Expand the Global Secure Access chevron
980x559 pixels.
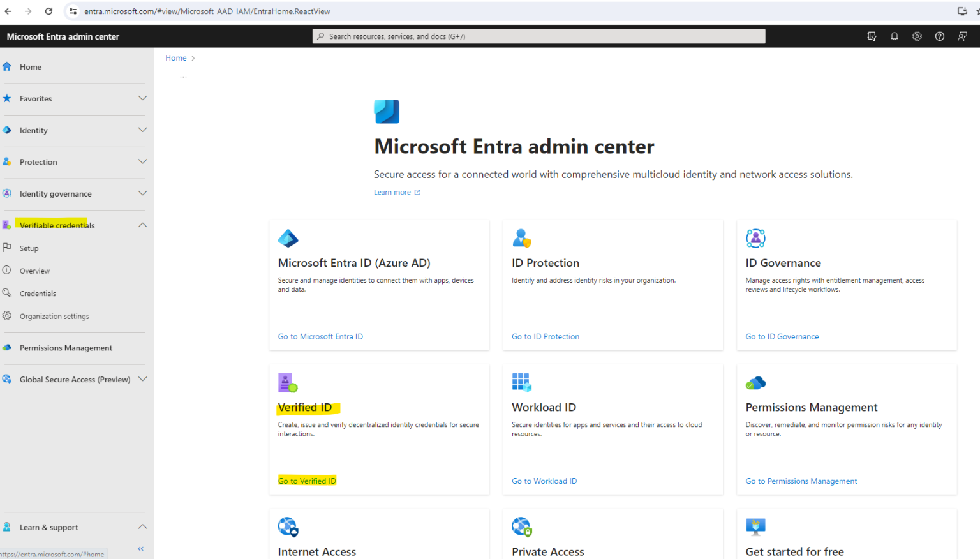[142, 379]
